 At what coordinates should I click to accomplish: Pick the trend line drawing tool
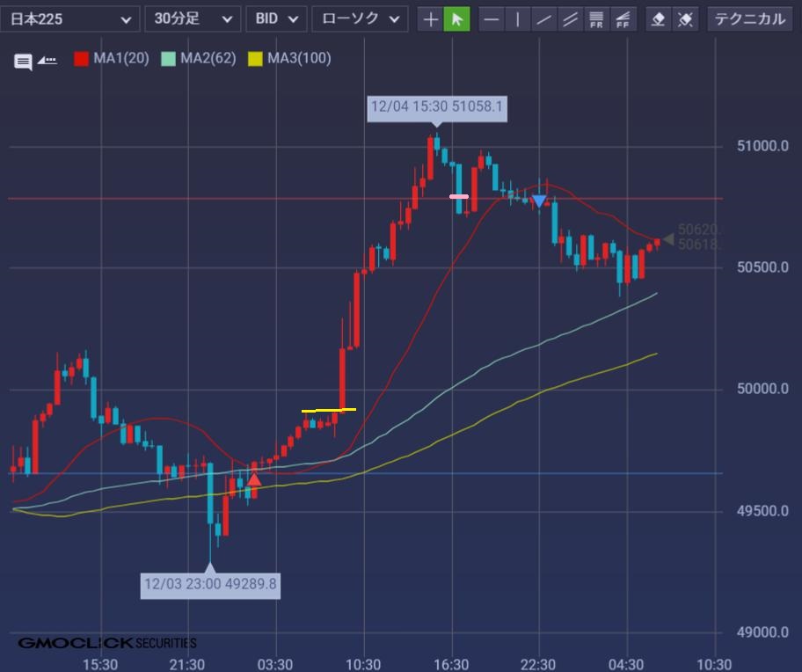(x=544, y=19)
